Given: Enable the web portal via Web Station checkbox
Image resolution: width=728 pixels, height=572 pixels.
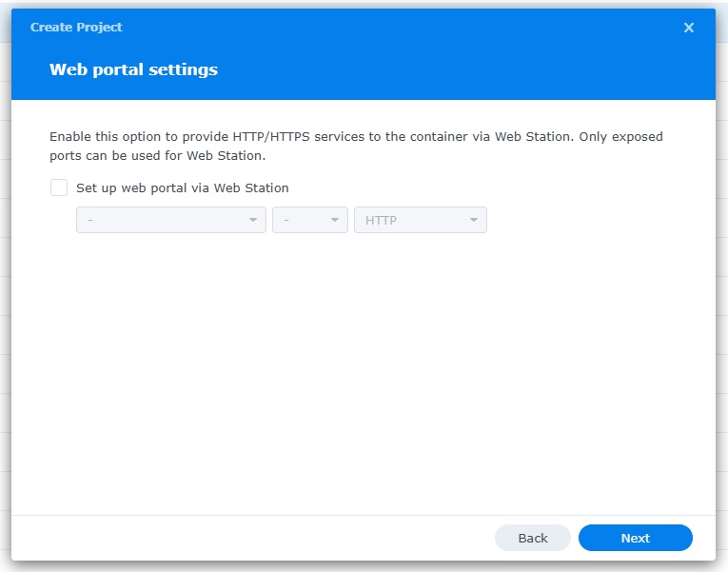Looking at the screenshot, I should (59, 187).
